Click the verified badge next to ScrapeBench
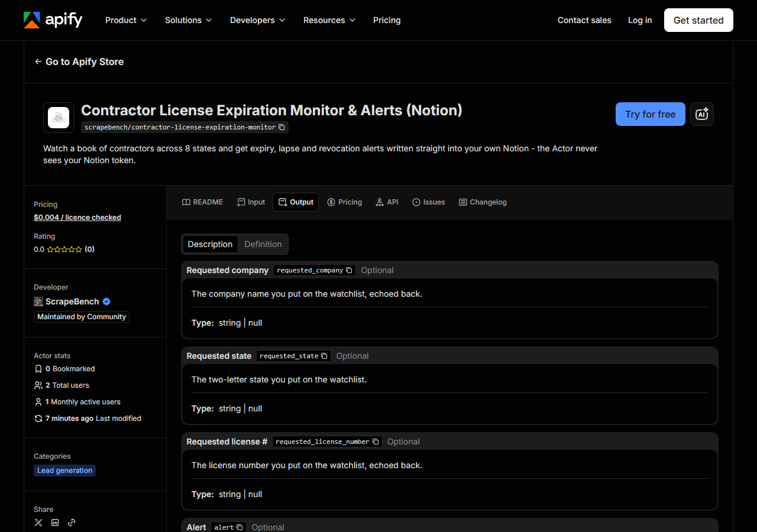Viewport: 757px width, 532px height. [106, 301]
